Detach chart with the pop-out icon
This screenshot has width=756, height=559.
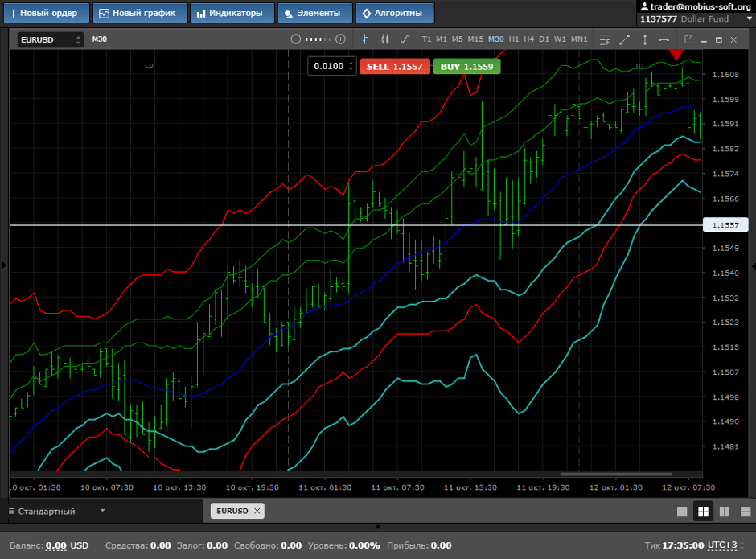pos(688,39)
